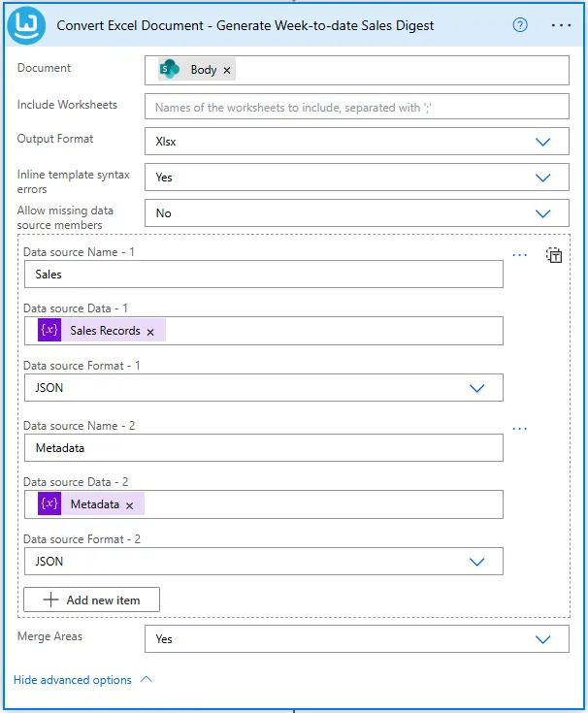The width and height of the screenshot is (588, 713).
Task: Remove the Sales Records token
Action: (x=150, y=333)
